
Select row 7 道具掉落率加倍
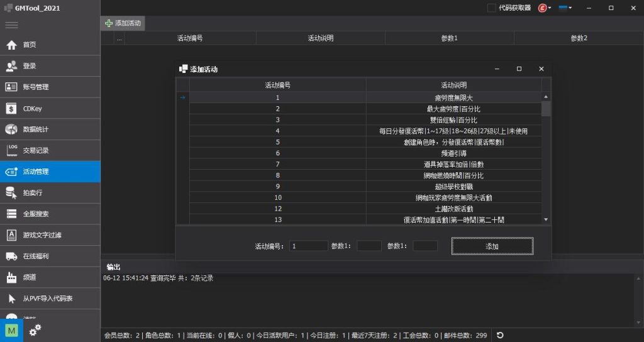pos(365,164)
